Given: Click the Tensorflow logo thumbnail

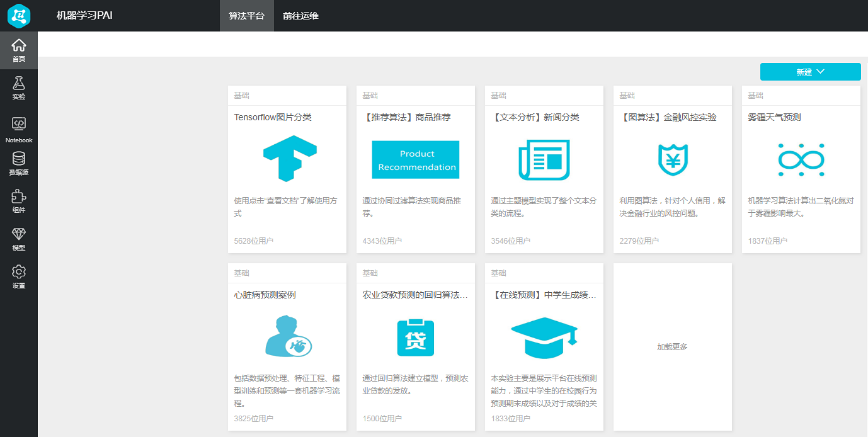Looking at the screenshot, I should [x=289, y=159].
